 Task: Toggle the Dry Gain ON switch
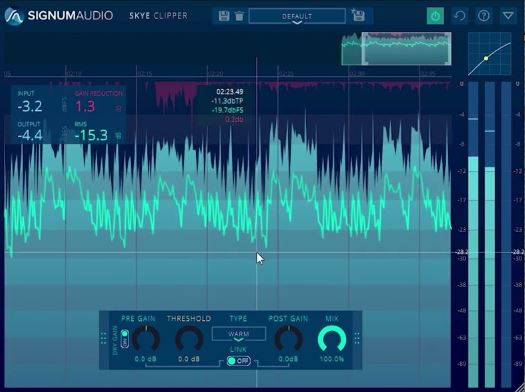pyautogui.click(x=125, y=338)
